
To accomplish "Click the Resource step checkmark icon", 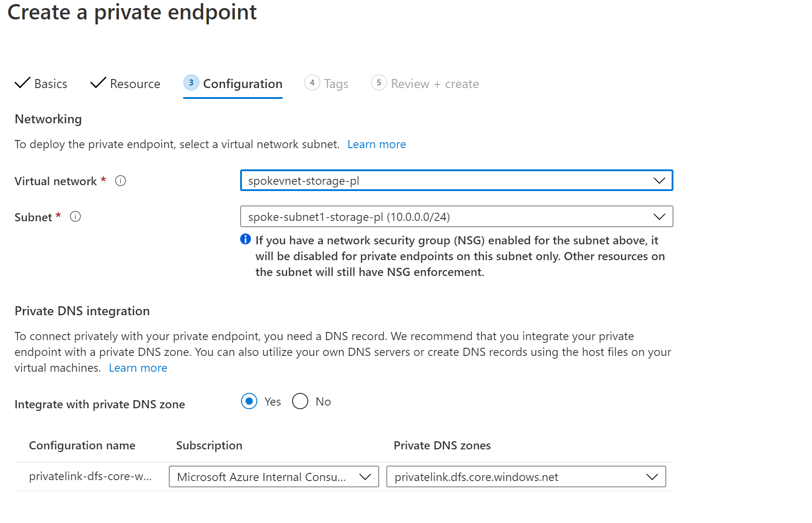I will coord(98,83).
